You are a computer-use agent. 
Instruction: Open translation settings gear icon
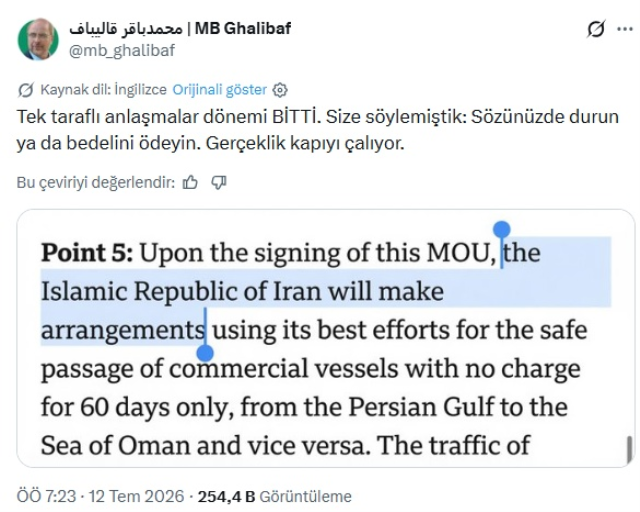click(x=280, y=90)
